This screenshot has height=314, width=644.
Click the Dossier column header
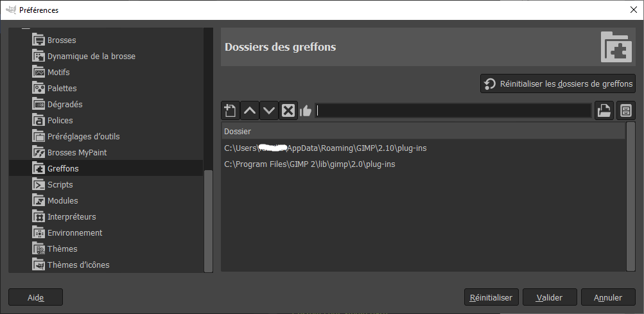click(x=423, y=132)
